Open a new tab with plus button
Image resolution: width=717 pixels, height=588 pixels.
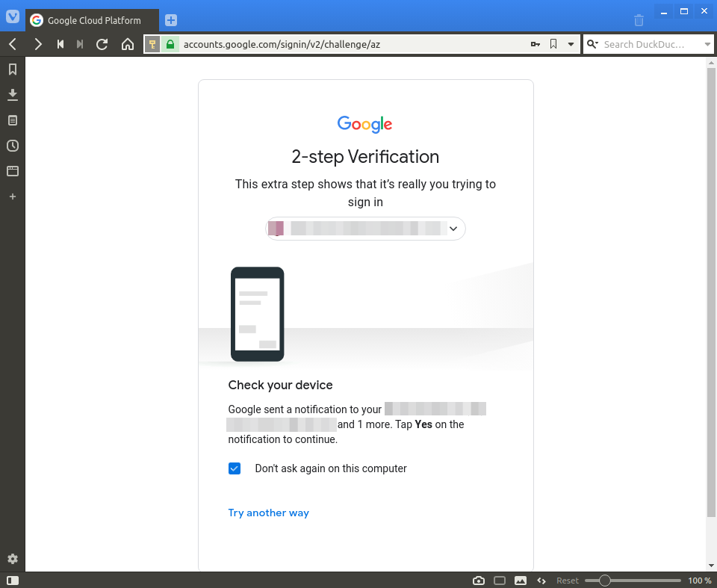tap(171, 20)
